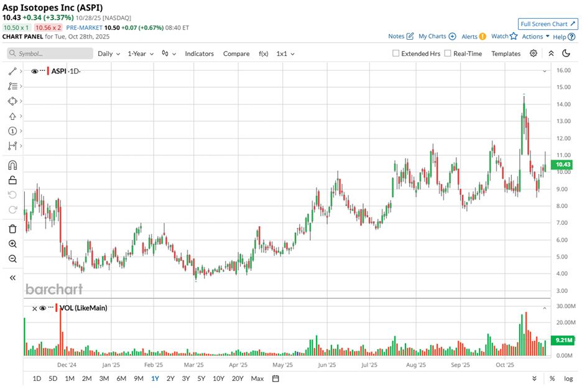This screenshot has height=392, width=582.
Task: Open the calendar date range picker
Action: (x=275, y=379)
